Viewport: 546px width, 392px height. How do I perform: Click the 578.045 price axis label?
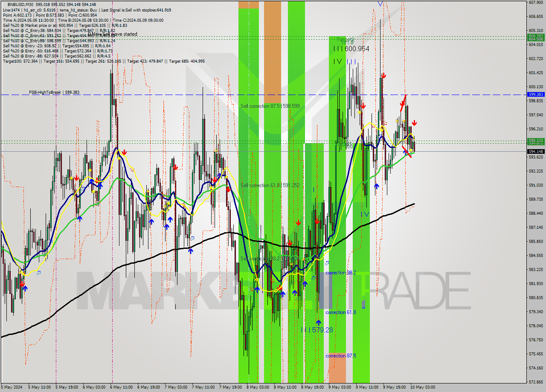[536, 326]
